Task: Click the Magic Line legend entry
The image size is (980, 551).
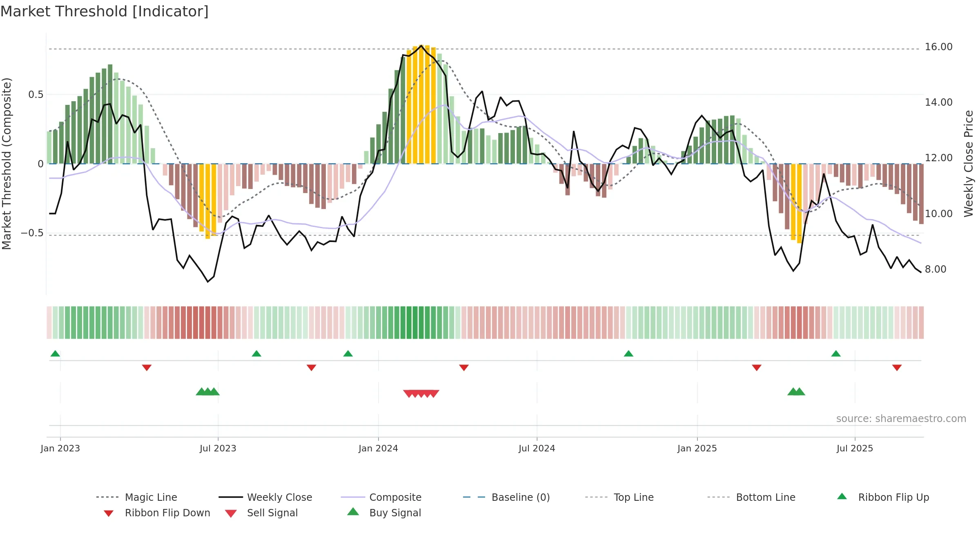Action: [x=137, y=497]
